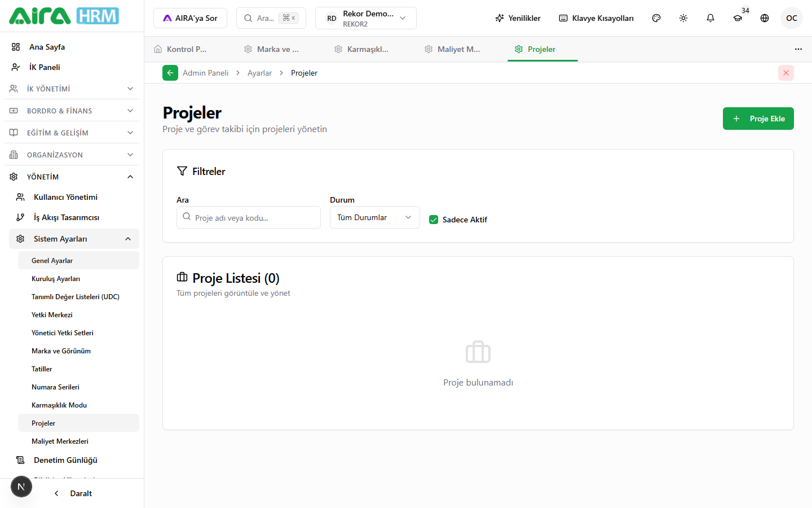
Task: Open Karmaşıklık Modu in sidebar
Action: pyautogui.click(x=78, y=405)
